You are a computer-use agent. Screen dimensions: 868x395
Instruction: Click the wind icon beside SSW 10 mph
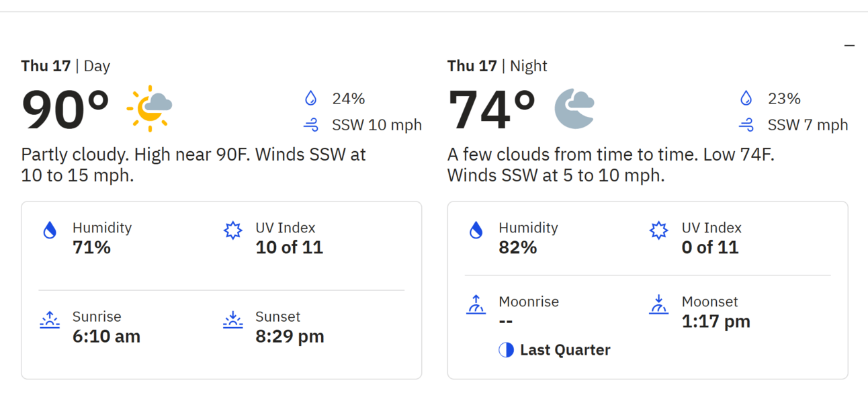point(310,125)
